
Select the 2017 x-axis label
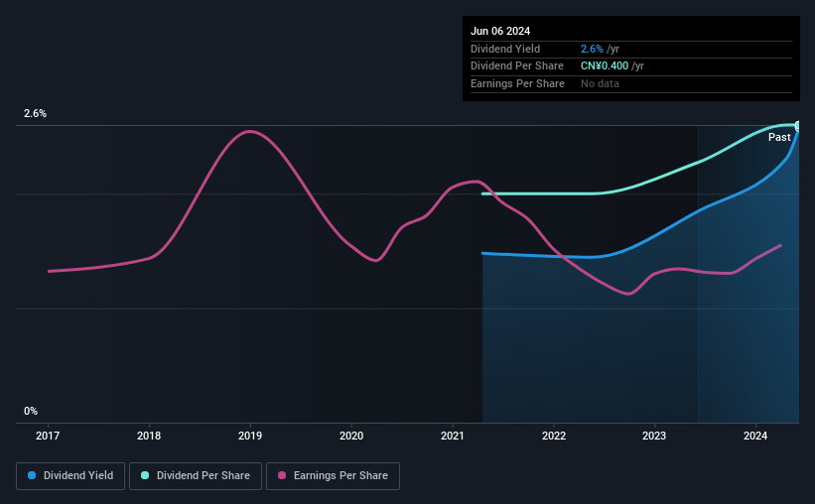48,436
